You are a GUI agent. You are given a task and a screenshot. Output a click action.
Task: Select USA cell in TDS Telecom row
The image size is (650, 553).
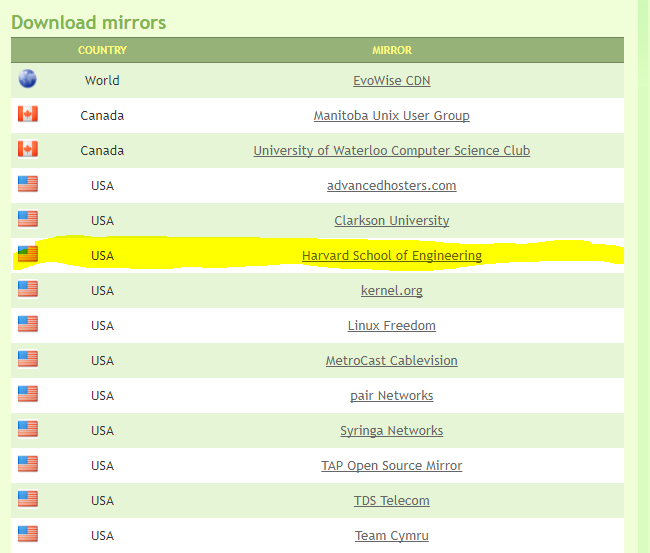click(x=102, y=501)
